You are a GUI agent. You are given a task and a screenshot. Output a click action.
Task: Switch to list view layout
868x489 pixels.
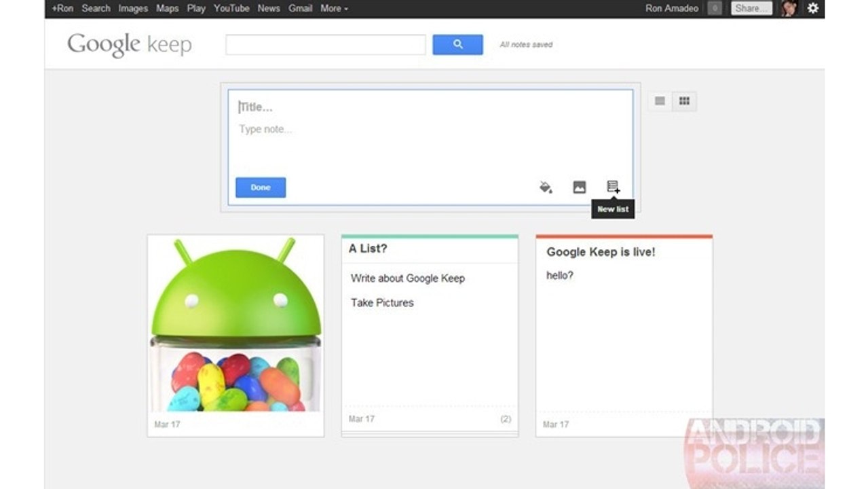pyautogui.click(x=660, y=101)
